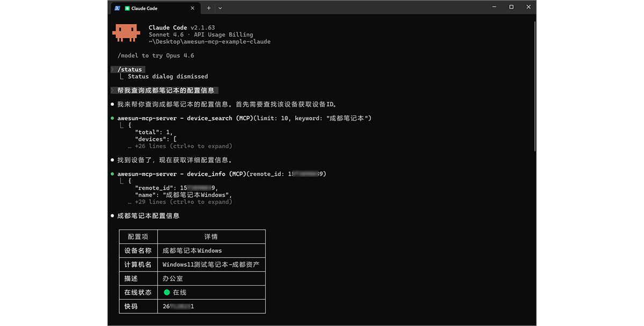Open a new terminal tab with plus button
This screenshot has height=326, width=644.
click(x=208, y=8)
